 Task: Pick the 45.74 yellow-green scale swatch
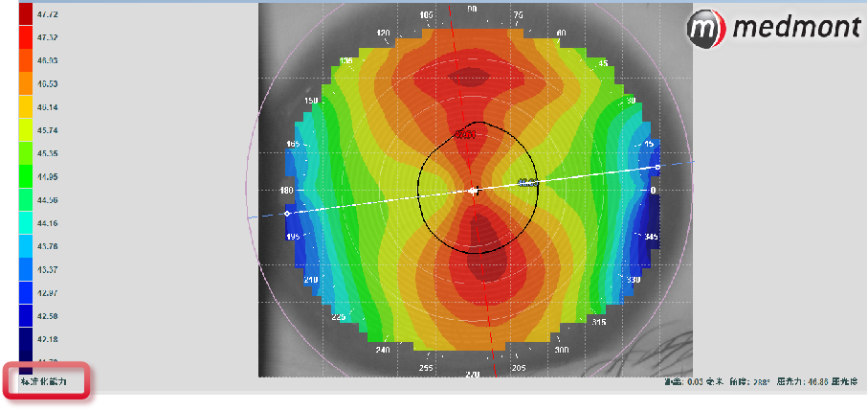pos(26,130)
